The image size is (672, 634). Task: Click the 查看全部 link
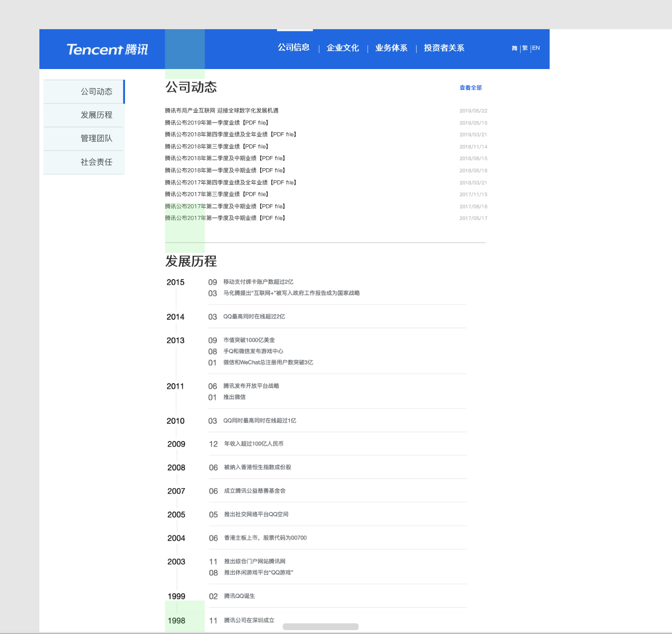tap(471, 88)
